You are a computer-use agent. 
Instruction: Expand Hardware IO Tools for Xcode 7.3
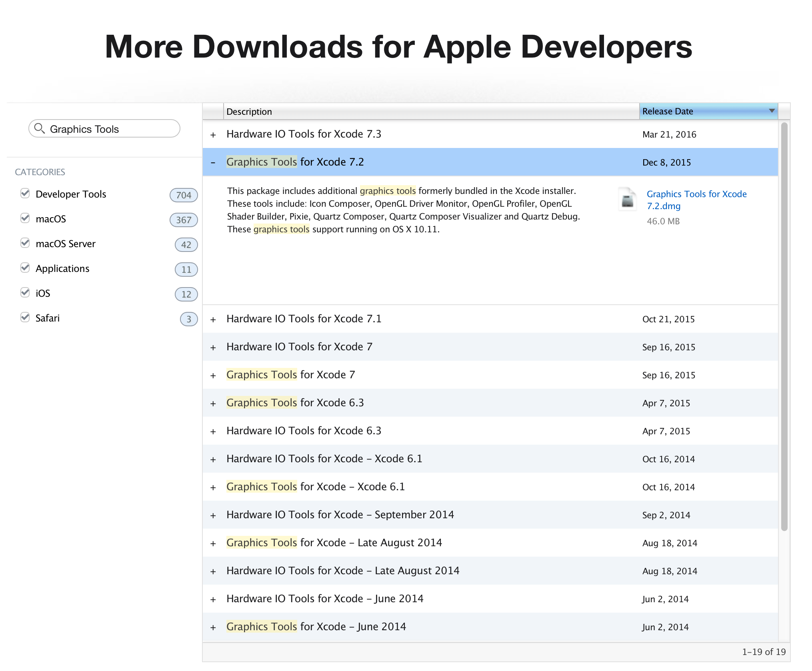pos(213,135)
